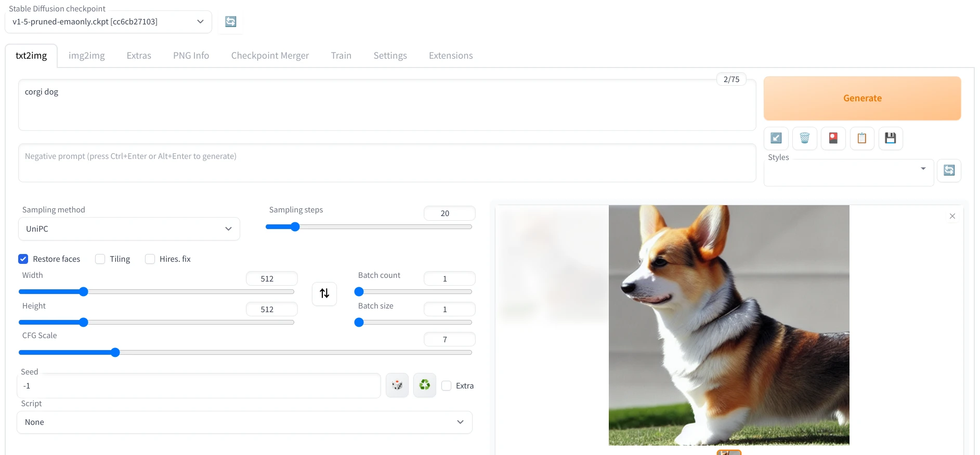The width and height of the screenshot is (980, 455).
Task: Refresh the Stable Diffusion checkpoint list
Action: coord(230,21)
